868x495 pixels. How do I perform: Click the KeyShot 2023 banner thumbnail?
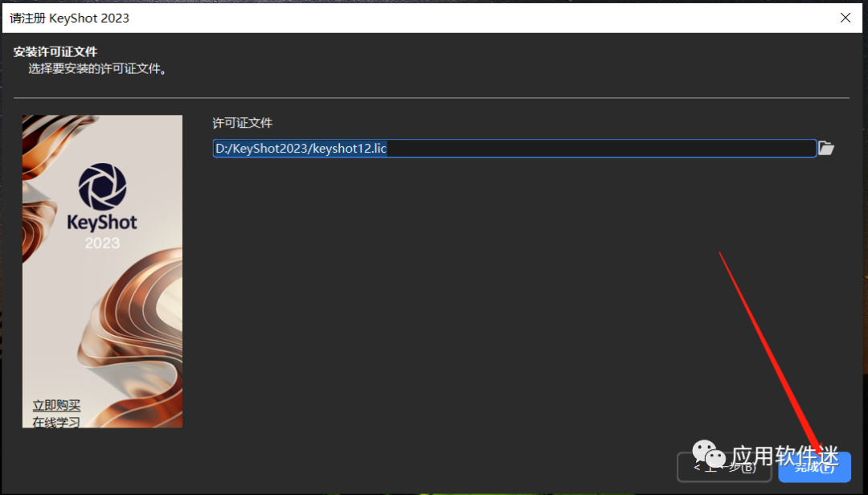click(101, 271)
